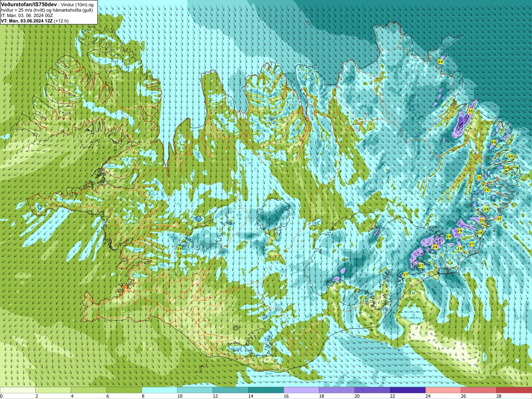Click the legend tick label 2
532x399 pixels.
click(x=37, y=396)
